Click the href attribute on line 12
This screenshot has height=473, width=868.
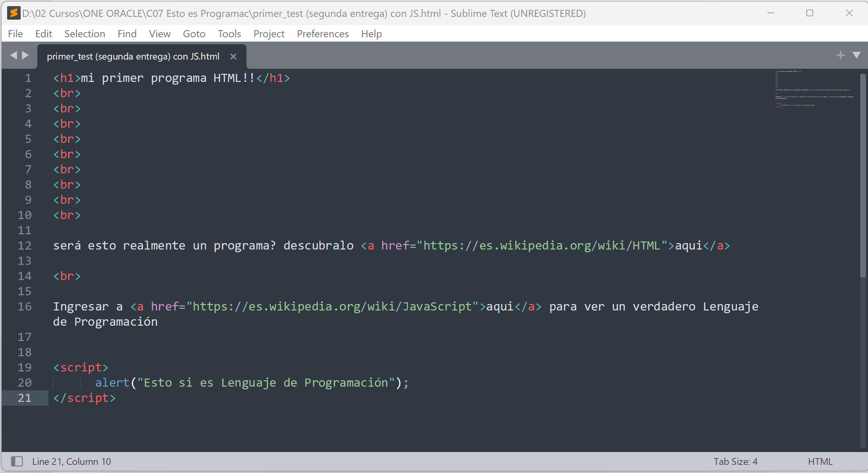point(395,246)
